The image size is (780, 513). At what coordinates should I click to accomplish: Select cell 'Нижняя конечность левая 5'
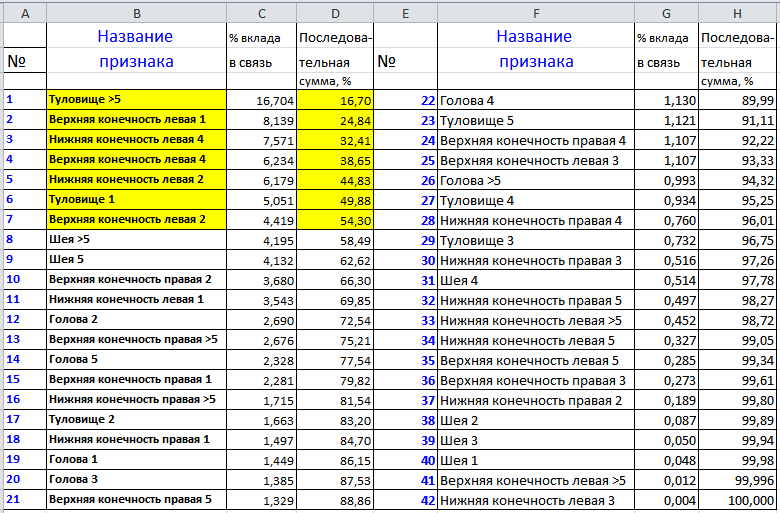(536, 340)
